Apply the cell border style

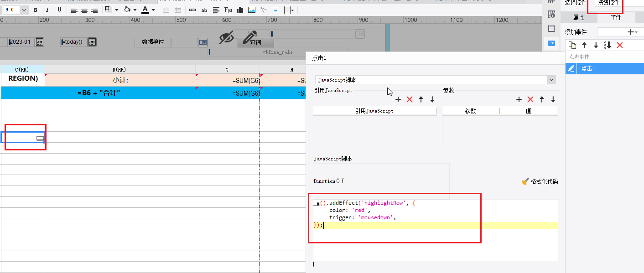pos(108,10)
